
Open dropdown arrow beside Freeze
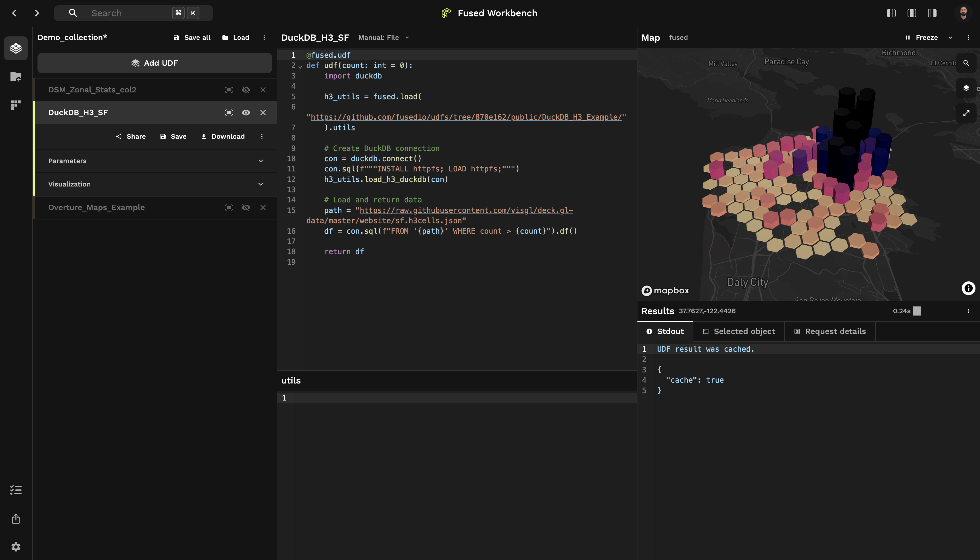click(950, 37)
